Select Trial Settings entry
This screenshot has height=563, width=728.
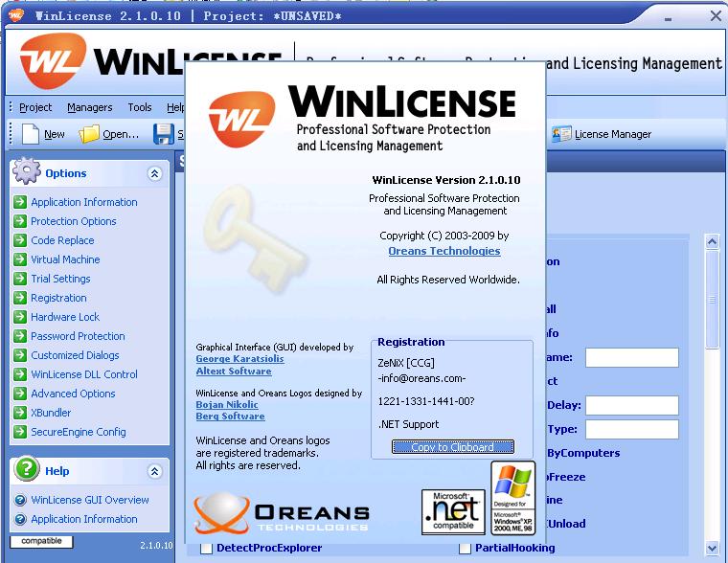coord(60,279)
